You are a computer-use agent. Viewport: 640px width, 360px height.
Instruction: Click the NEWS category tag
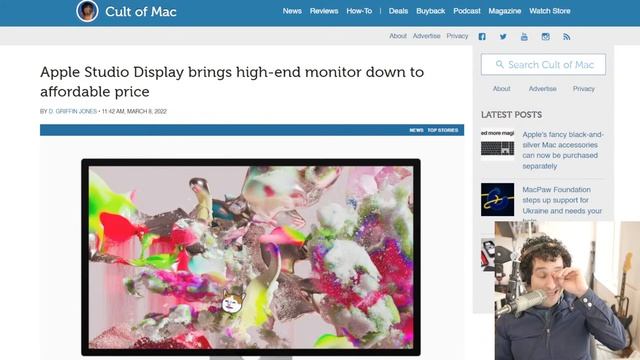(x=416, y=130)
